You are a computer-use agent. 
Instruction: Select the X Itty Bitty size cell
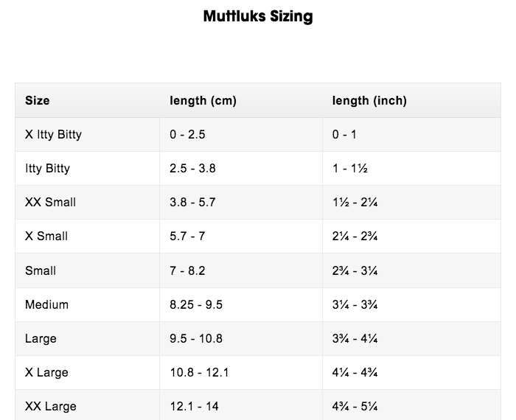pos(53,134)
